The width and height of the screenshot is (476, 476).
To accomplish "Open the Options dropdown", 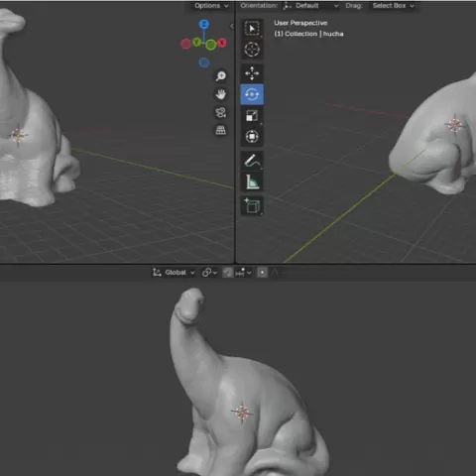I will 211,6.
